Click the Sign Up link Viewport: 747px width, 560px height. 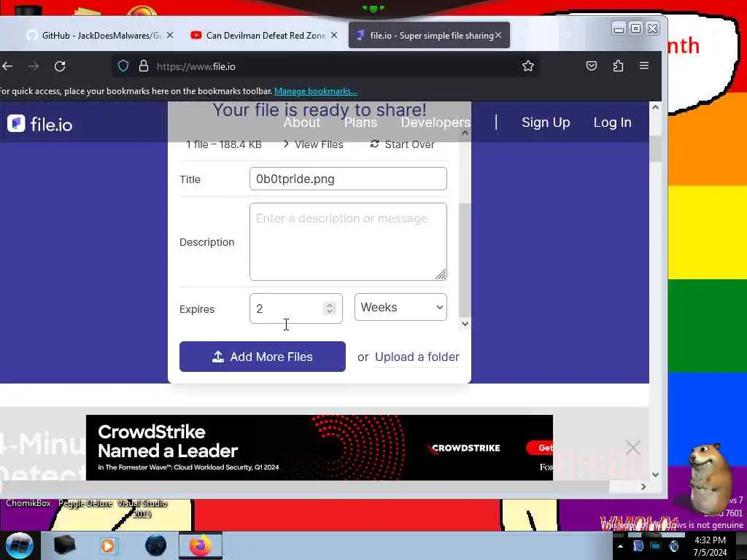[x=546, y=122]
